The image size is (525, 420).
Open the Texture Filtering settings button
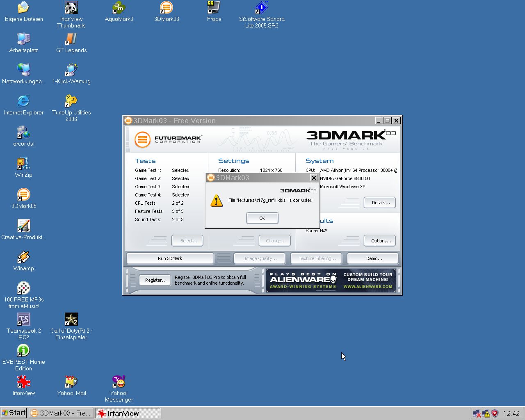coord(316,258)
